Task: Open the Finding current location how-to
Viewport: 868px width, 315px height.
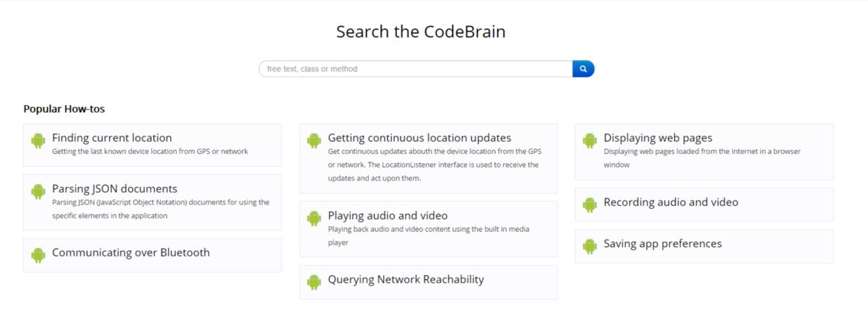Action: (112, 138)
